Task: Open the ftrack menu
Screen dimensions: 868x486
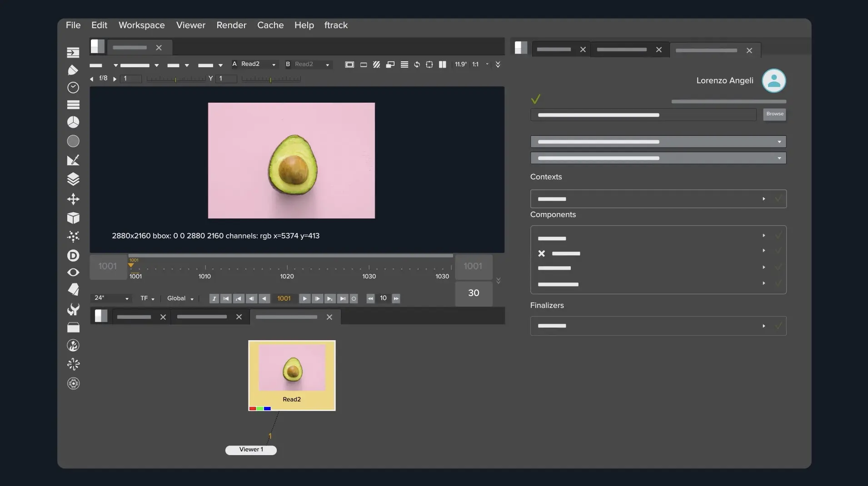Action: [335, 25]
